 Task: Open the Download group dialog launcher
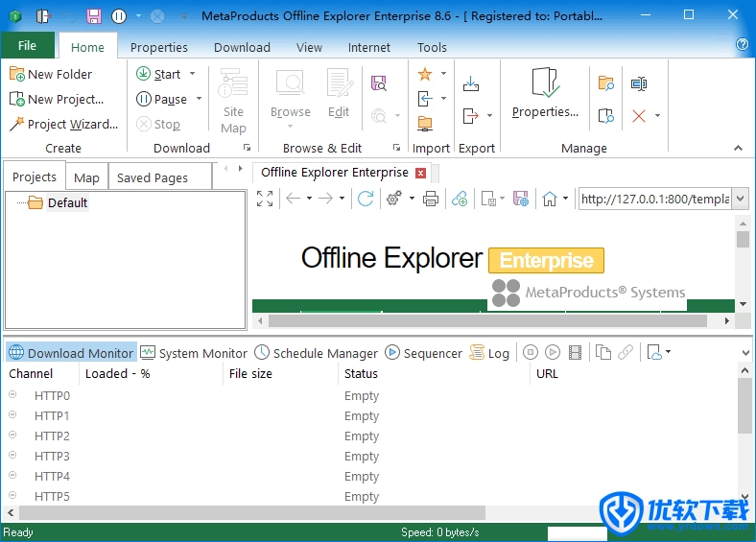click(247, 148)
